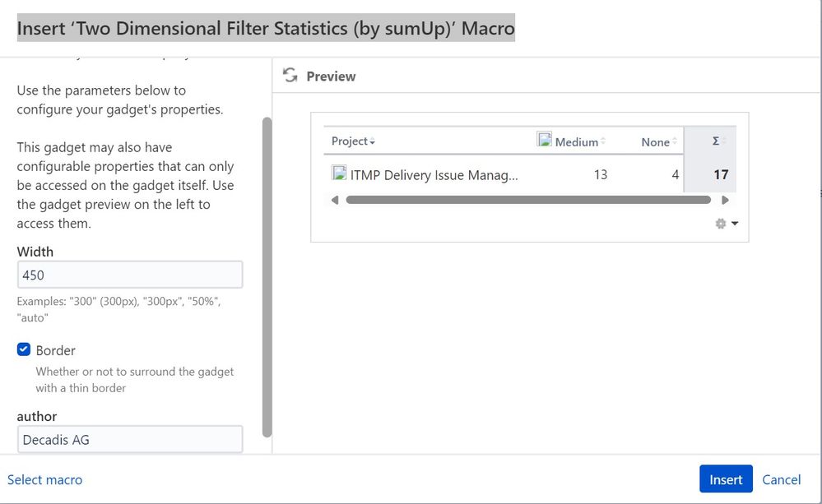The width and height of the screenshot is (822, 504).
Task: Sort by the Project column header
Action: [x=352, y=141]
